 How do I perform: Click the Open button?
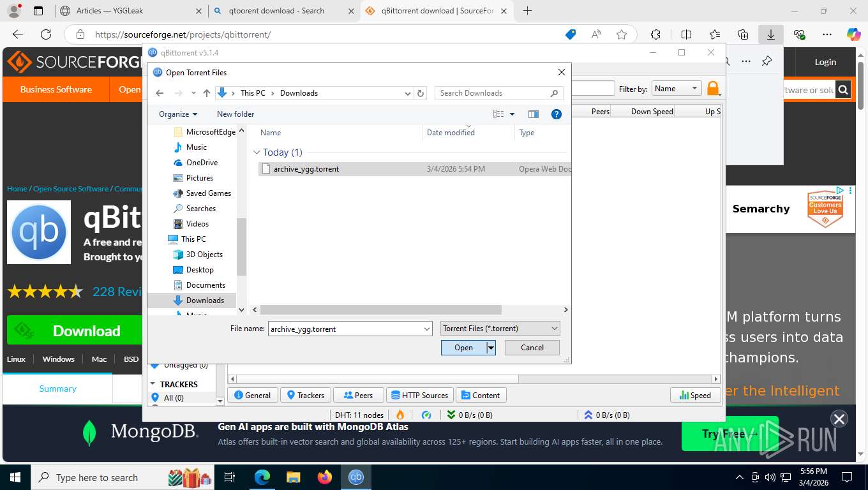point(463,348)
